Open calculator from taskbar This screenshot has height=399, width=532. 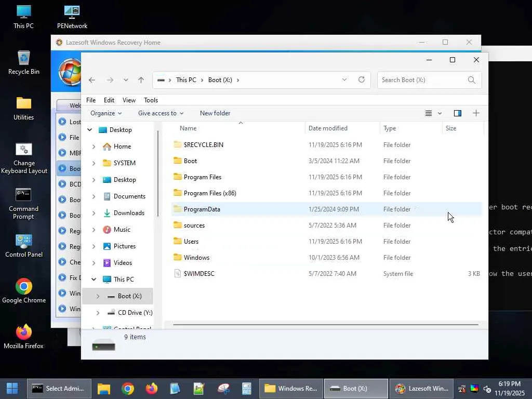[x=246, y=389]
